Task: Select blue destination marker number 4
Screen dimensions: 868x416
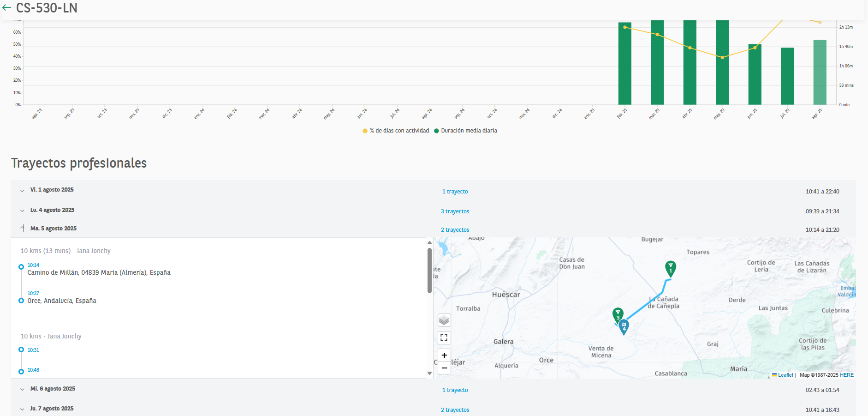Action: 624,327
